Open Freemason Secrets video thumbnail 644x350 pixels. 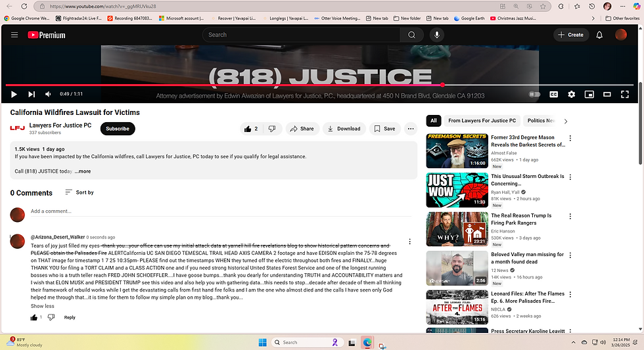[457, 150]
